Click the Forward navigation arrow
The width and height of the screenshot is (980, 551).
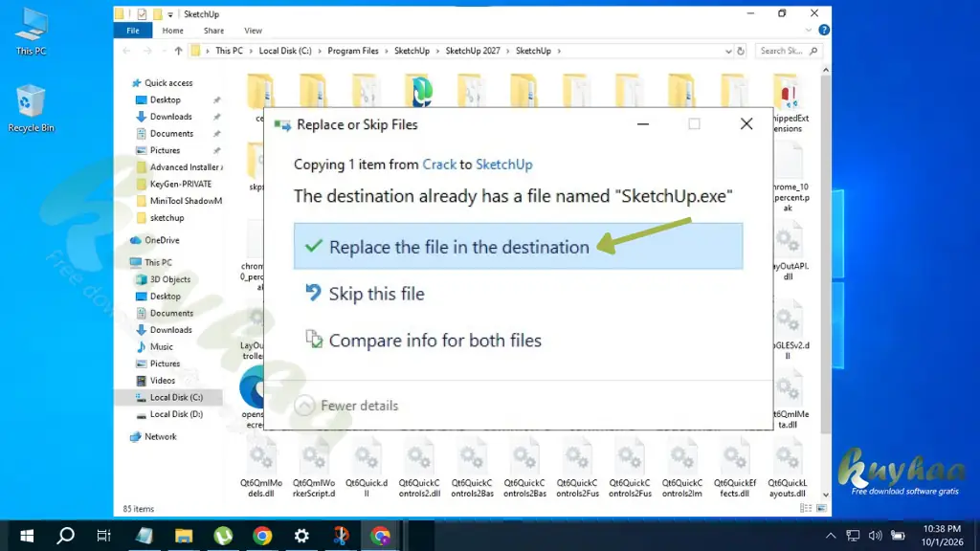147,51
